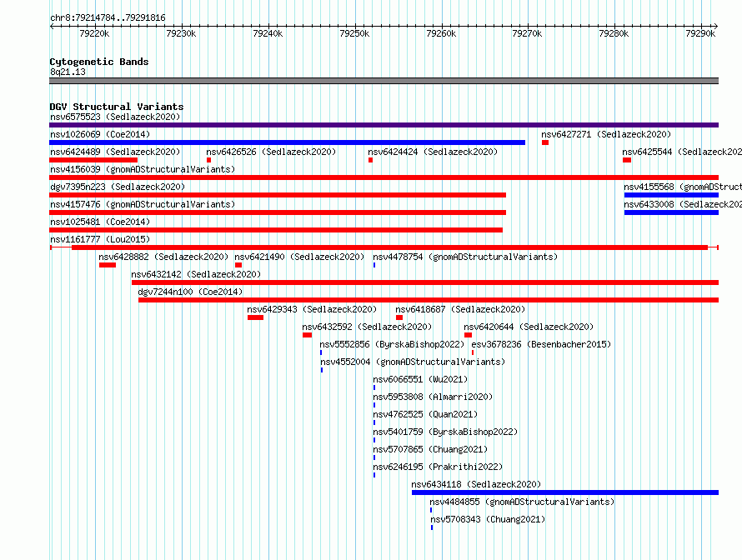The height and width of the screenshot is (560, 742).
Task: Click the nsv6575523 (Sedlazeck2020) variant label
Action: tap(115, 117)
